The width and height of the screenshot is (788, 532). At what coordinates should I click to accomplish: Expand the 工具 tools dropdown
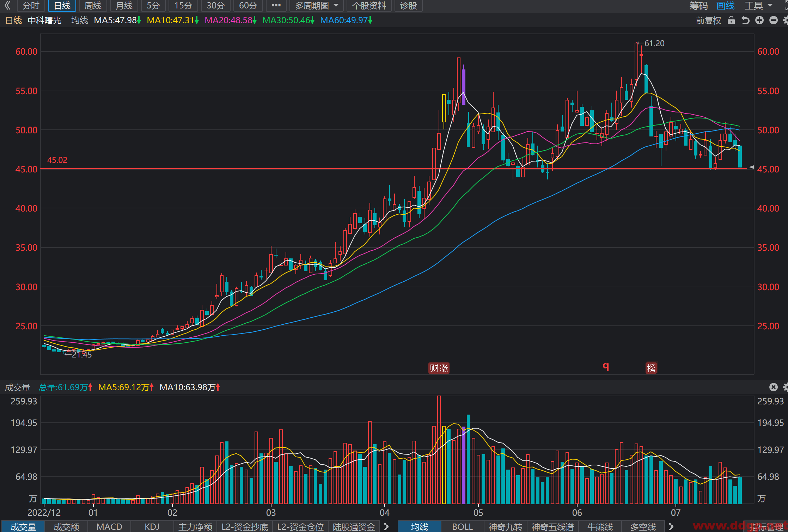click(758, 6)
